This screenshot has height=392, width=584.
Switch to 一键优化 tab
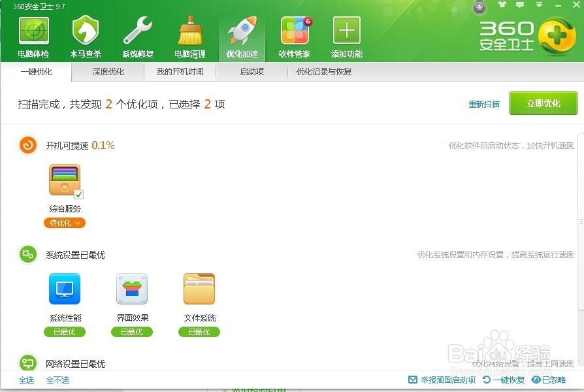36,72
